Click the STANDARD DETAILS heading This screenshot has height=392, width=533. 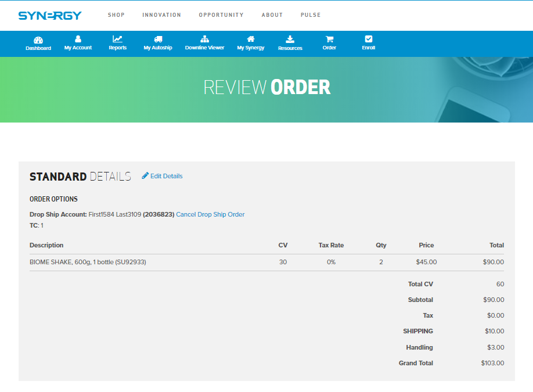point(80,177)
